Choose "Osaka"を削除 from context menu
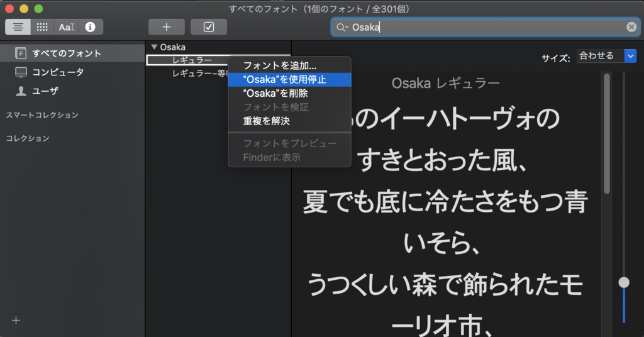644x337 pixels. [289, 93]
